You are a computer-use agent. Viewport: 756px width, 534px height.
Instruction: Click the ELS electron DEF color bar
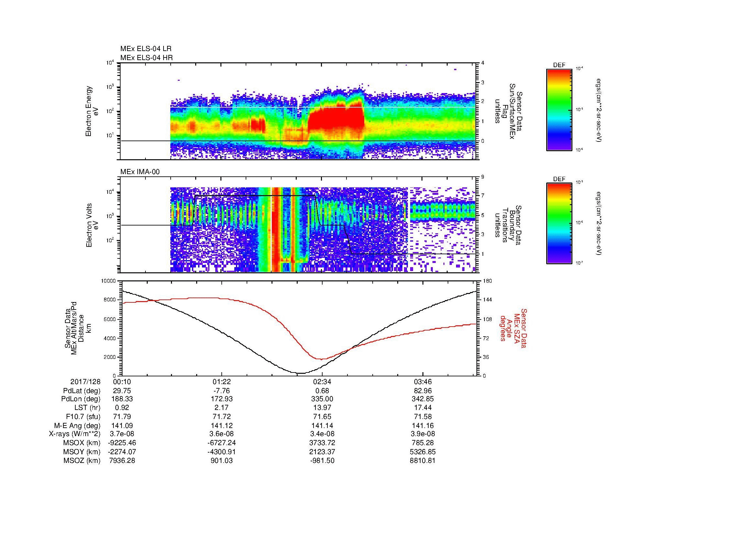pyautogui.click(x=559, y=110)
